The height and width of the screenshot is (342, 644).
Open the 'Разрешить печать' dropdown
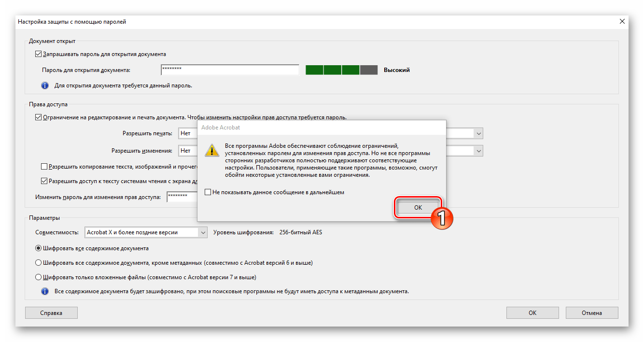point(478,133)
